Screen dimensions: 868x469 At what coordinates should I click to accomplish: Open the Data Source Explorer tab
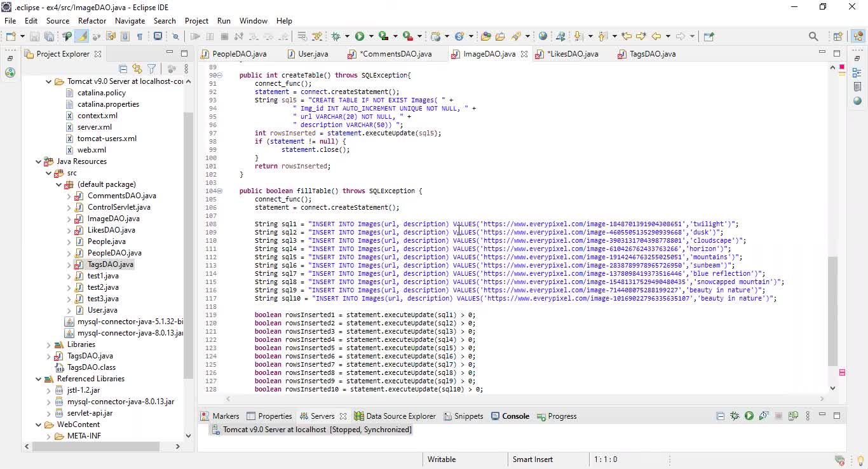(x=395, y=416)
